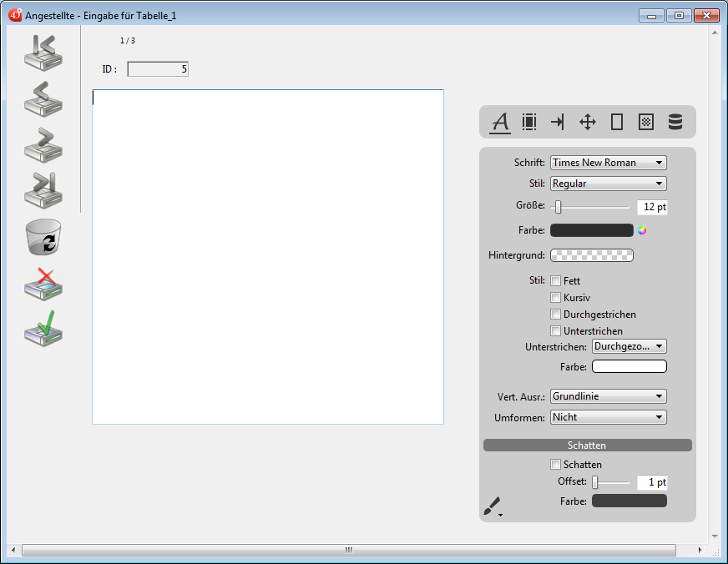Validate record with green checkmark icon
Image resolution: width=728 pixels, height=564 pixels.
(43, 329)
